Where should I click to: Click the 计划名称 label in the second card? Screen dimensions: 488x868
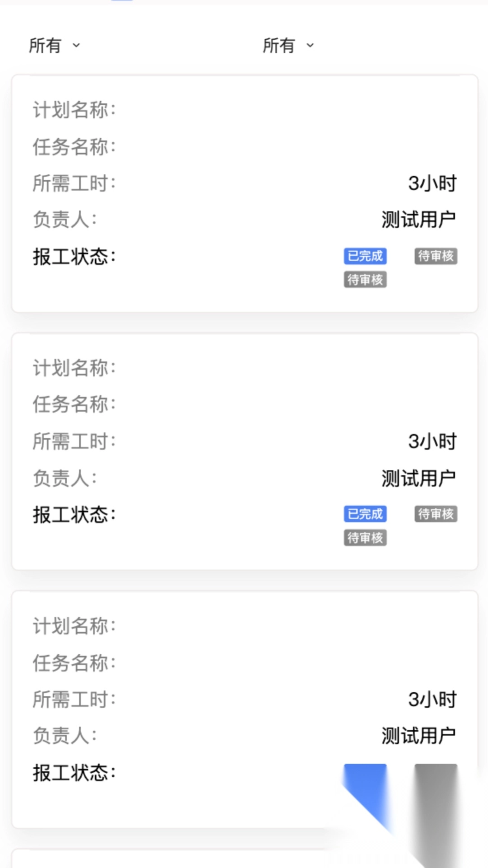click(74, 368)
